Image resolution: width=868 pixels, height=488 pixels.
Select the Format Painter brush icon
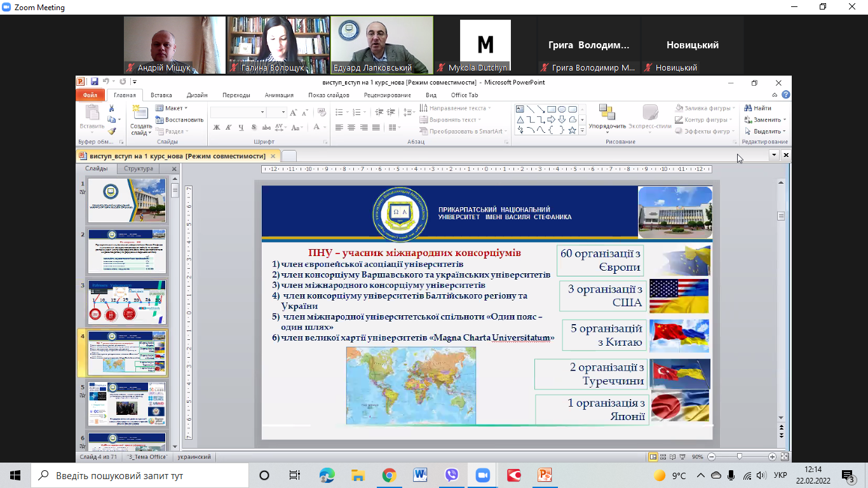[112, 131]
